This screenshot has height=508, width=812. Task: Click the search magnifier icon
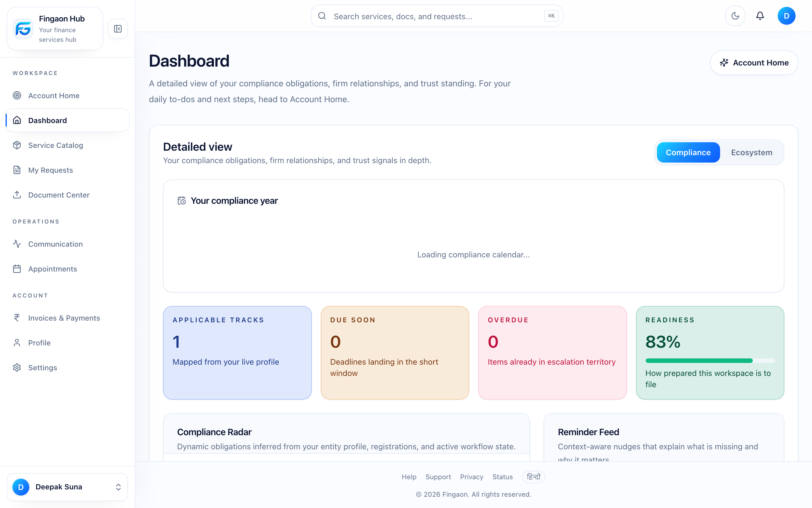(x=322, y=16)
